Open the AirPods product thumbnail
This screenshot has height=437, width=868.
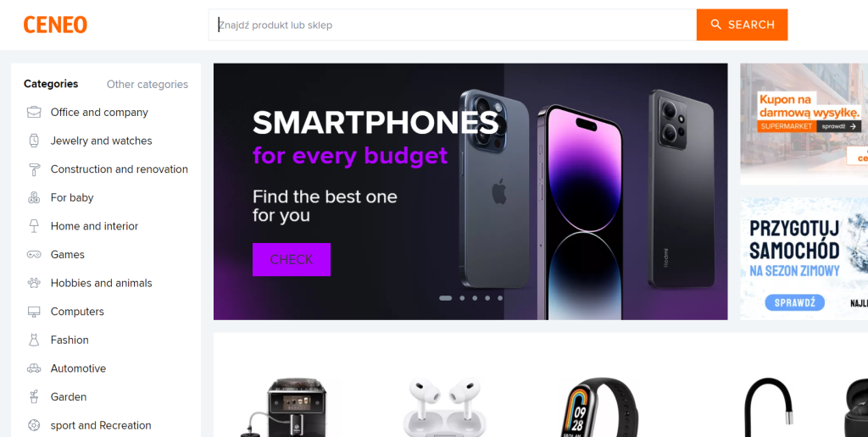point(444,407)
